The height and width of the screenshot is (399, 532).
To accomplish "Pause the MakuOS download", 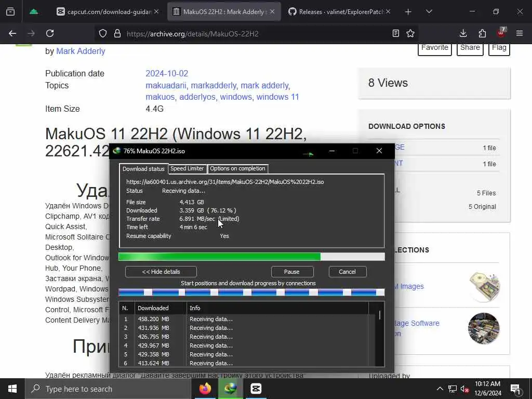I will (x=292, y=272).
